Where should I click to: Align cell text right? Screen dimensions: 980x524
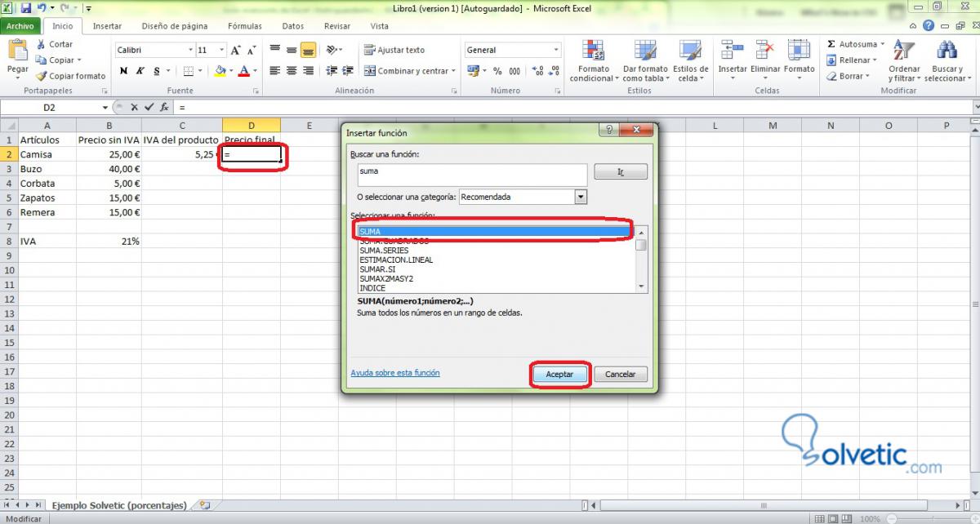click(x=308, y=71)
